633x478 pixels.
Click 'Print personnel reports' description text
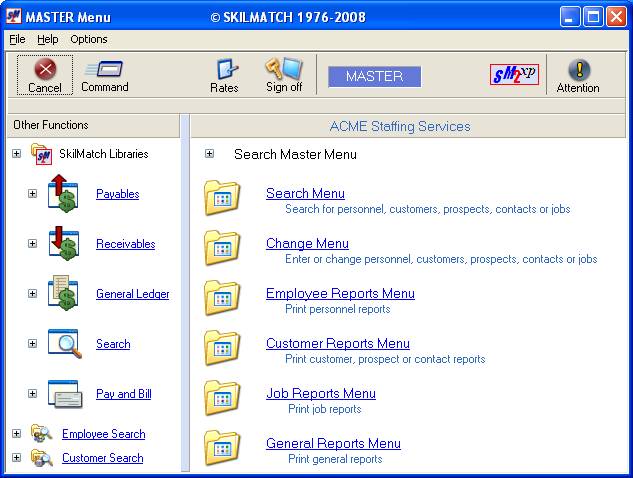pyautogui.click(x=337, y=309)
